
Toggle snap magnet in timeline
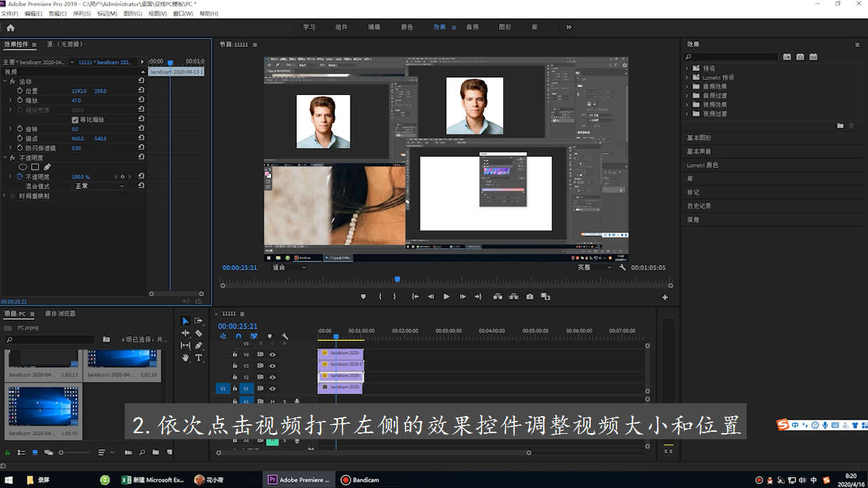click(238, 335)
